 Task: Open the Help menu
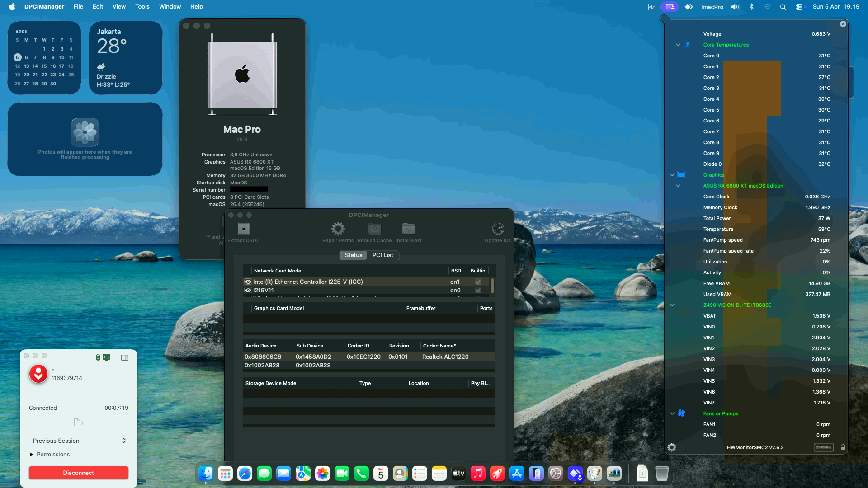pyautogui.click(x=196, y=7)
